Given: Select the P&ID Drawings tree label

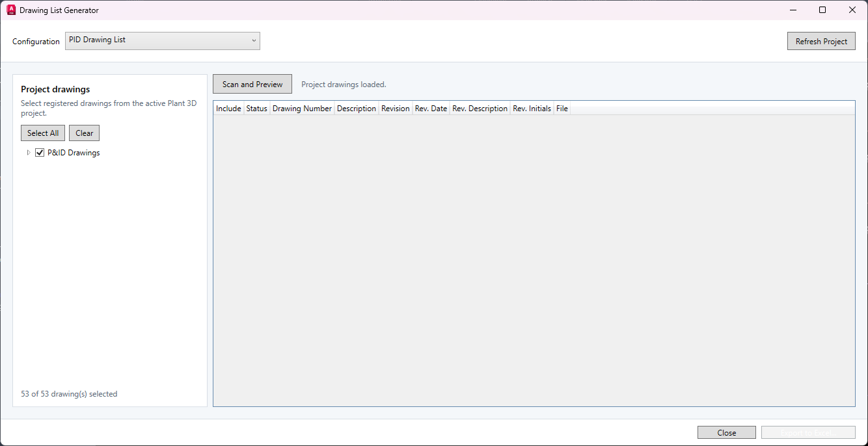Looking at the screenshot, I should pos(74,153).
